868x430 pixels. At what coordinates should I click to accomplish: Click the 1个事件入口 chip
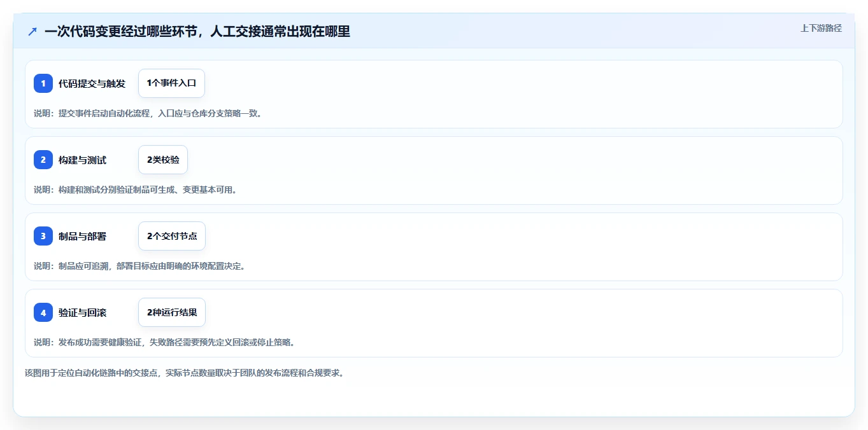coord(171,83)
